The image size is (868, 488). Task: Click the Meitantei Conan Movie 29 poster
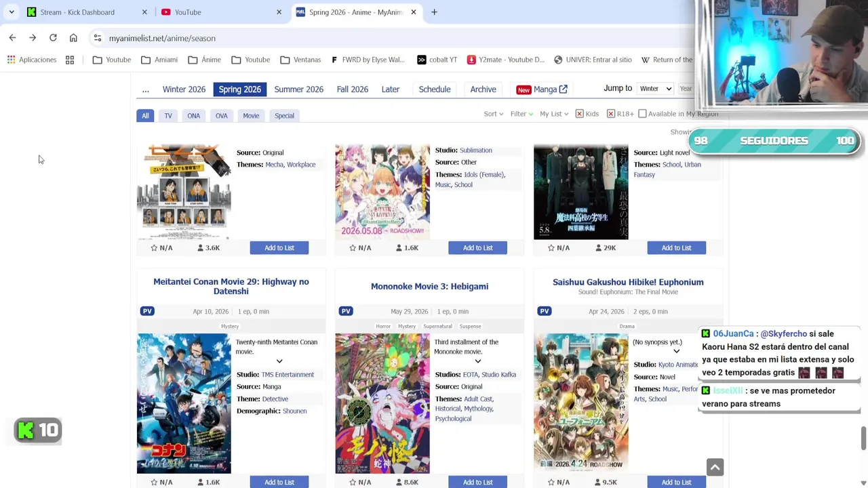tap(184, 403)
